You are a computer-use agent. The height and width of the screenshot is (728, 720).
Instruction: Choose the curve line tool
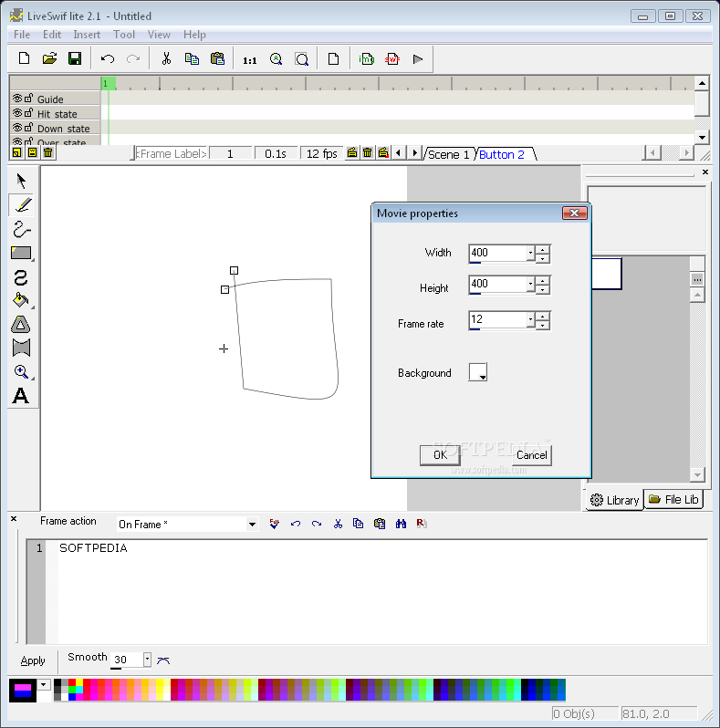click(x=21, y=229)
